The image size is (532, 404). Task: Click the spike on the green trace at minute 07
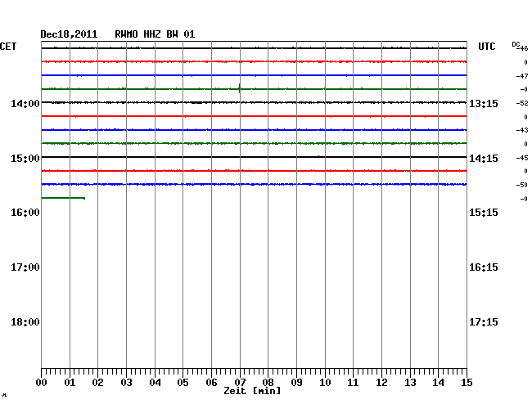[240, 88]
